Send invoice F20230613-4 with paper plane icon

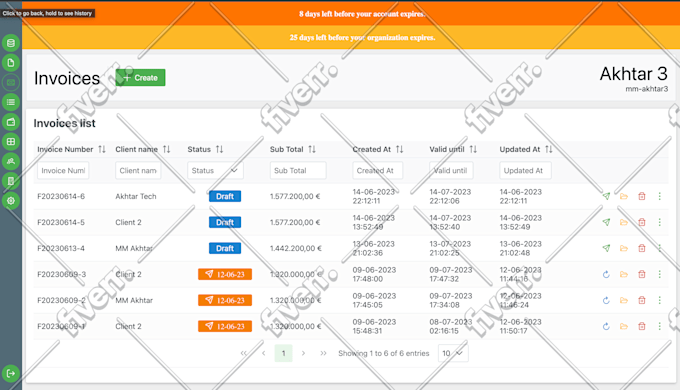(x=606, y=248)
